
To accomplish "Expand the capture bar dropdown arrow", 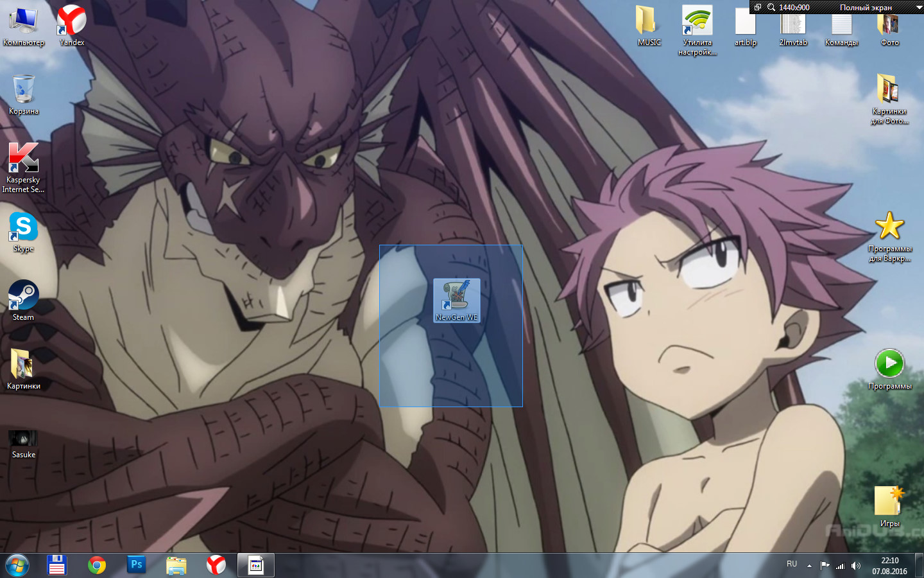I will click(x=918, y=8).
